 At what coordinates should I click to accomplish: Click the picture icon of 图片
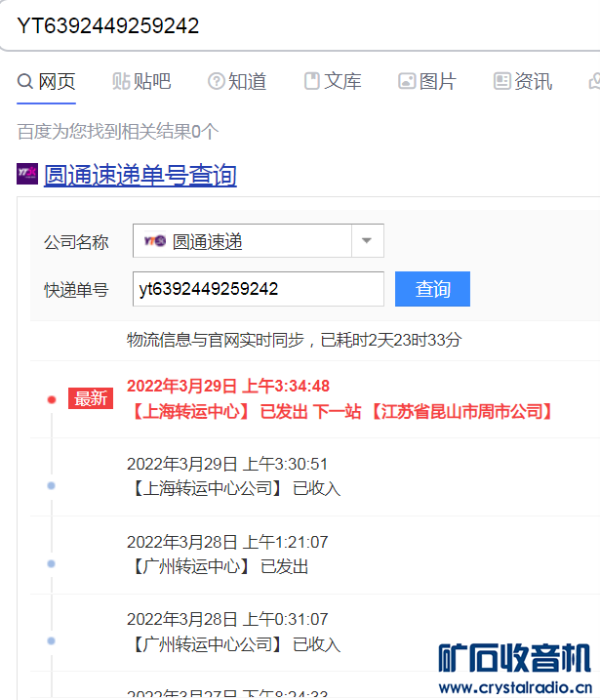click(x=407, y=82)
